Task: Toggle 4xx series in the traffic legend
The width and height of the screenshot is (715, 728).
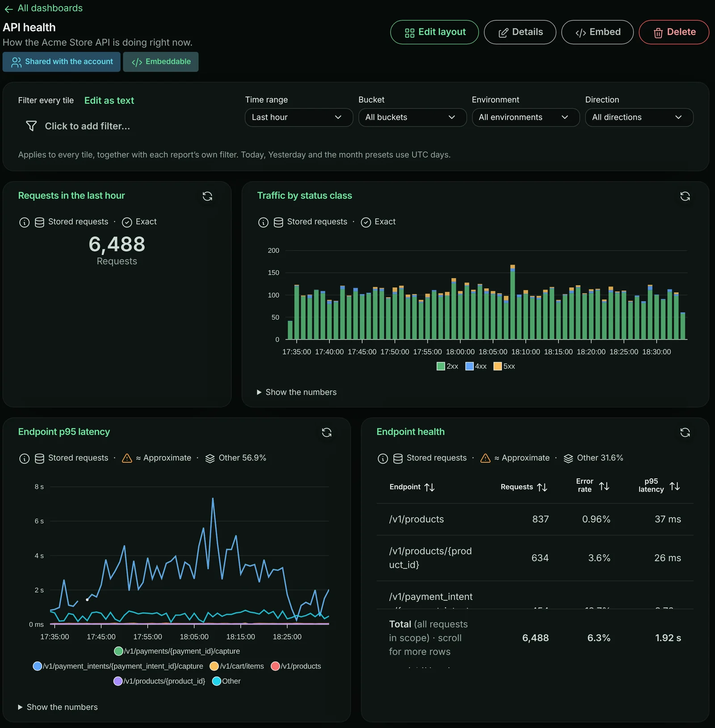Action: (x=476, y=366)
